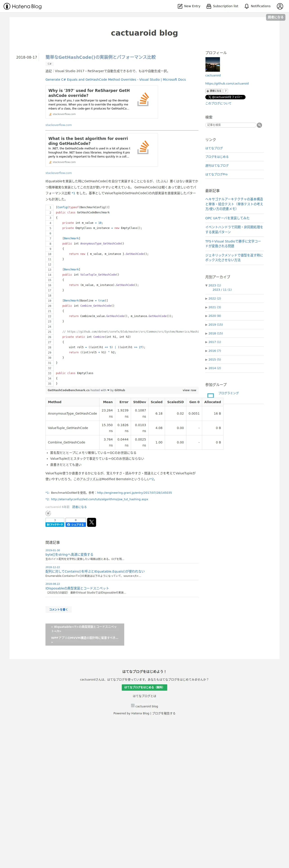
Task: Click the profile photo thumbnail
Action: [213, 64]
